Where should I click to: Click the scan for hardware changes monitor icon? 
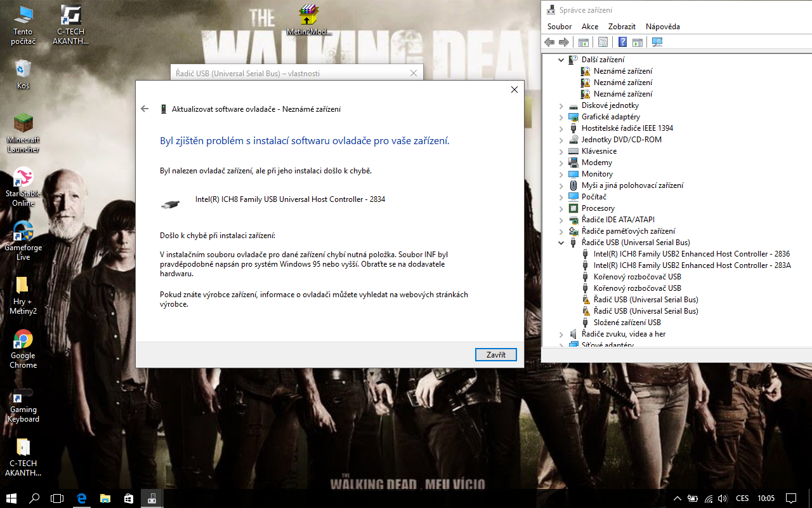(x=657, y=43)
